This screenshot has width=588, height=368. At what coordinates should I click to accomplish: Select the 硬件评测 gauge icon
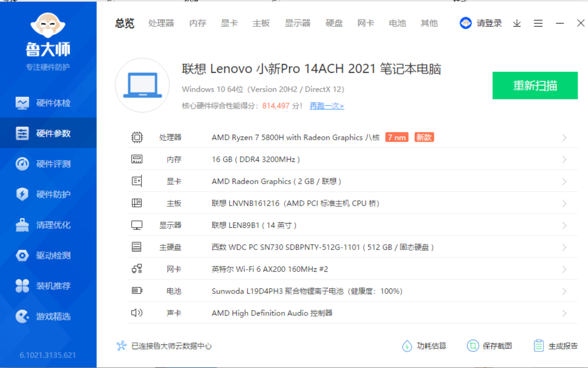[x=22, y=164]
